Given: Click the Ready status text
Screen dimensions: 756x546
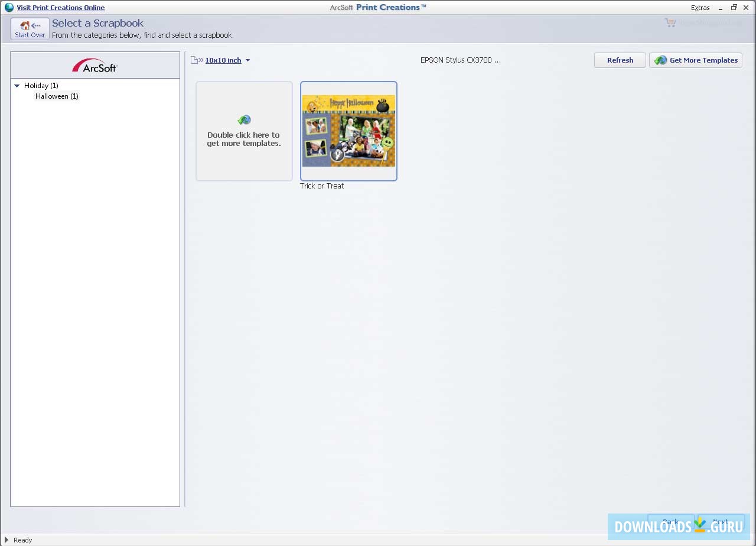Looking at the screenshot, I should [x=23, y=540].
